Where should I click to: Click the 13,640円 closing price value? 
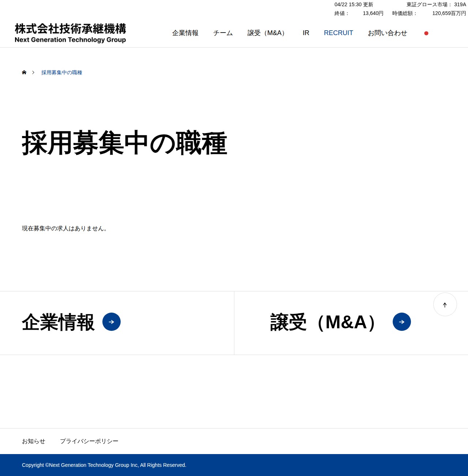(x=373, y=13)
